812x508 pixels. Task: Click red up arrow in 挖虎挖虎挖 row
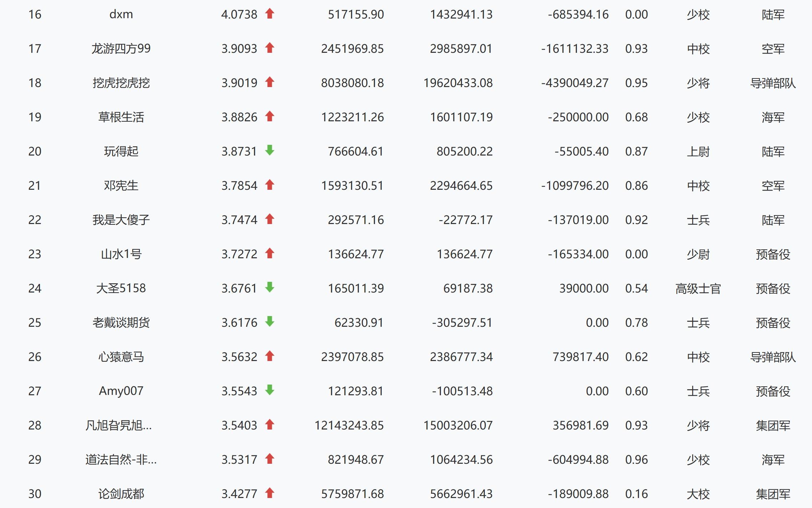click(x=270, y=82)
